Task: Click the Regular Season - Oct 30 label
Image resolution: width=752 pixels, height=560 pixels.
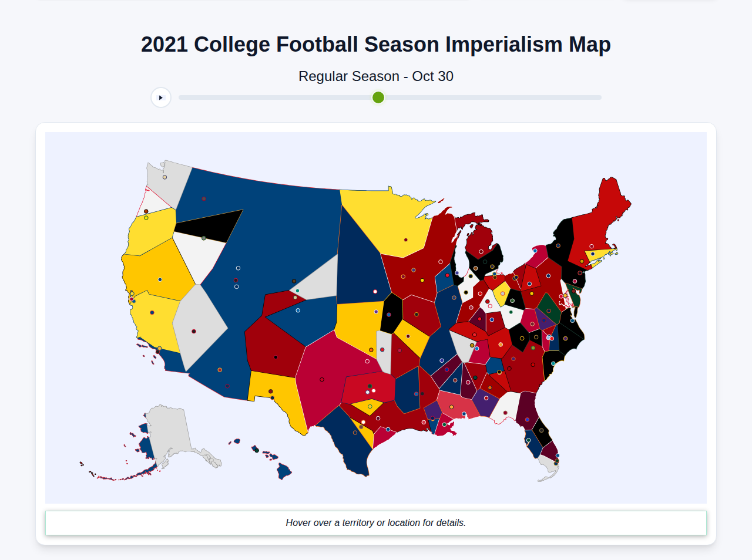Action: 375,76
